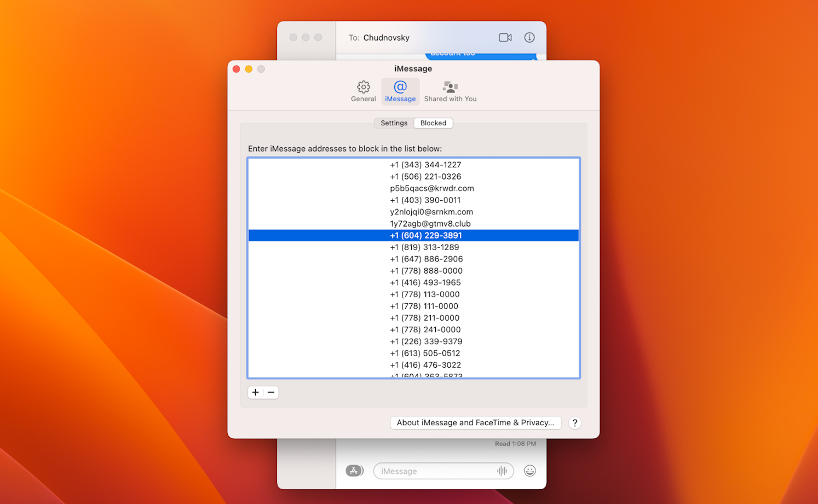818x504 pixels.
Task: Select the iMessage settings icon
Action: coord(400,91)
